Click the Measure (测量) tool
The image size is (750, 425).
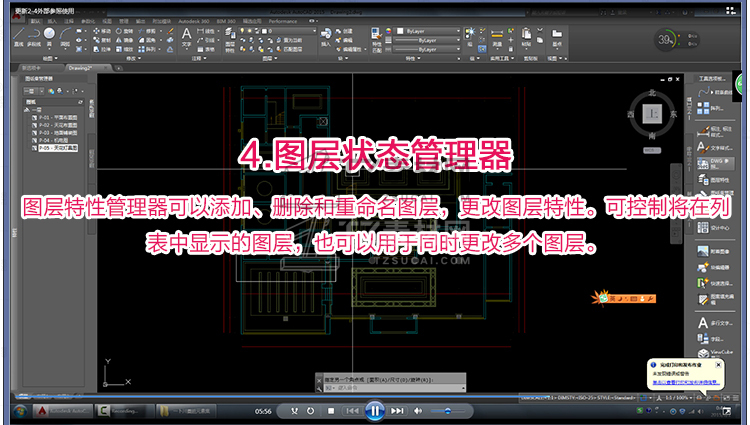(x=497, y=37)
